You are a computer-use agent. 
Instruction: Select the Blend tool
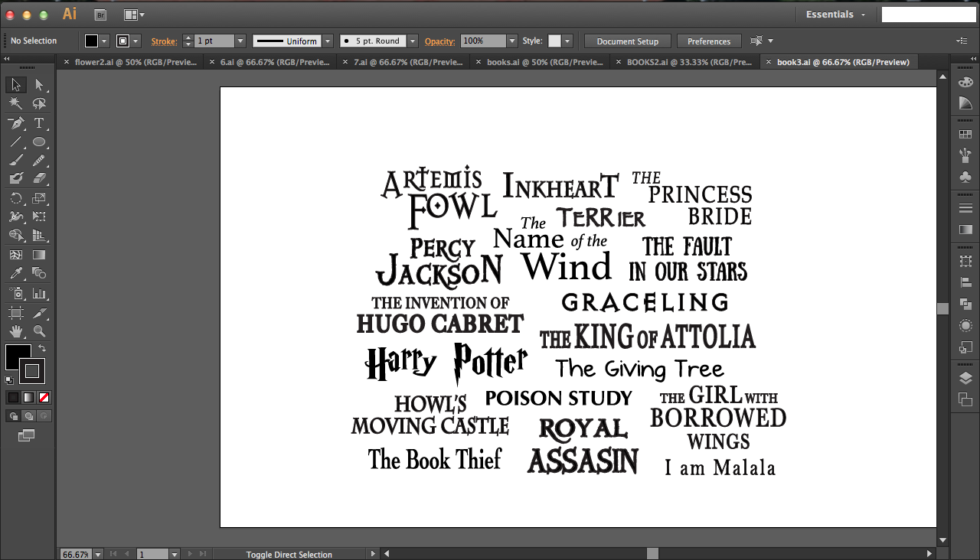click(x=39, y=274)
